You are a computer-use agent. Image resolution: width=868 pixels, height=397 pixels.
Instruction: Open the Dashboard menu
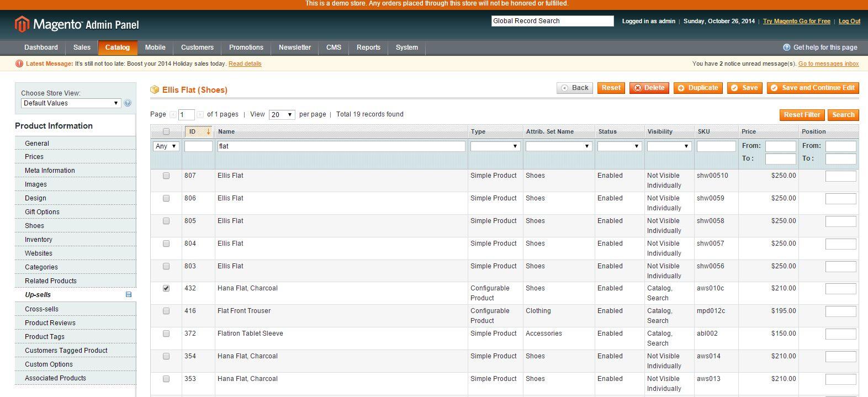point(41,47)
